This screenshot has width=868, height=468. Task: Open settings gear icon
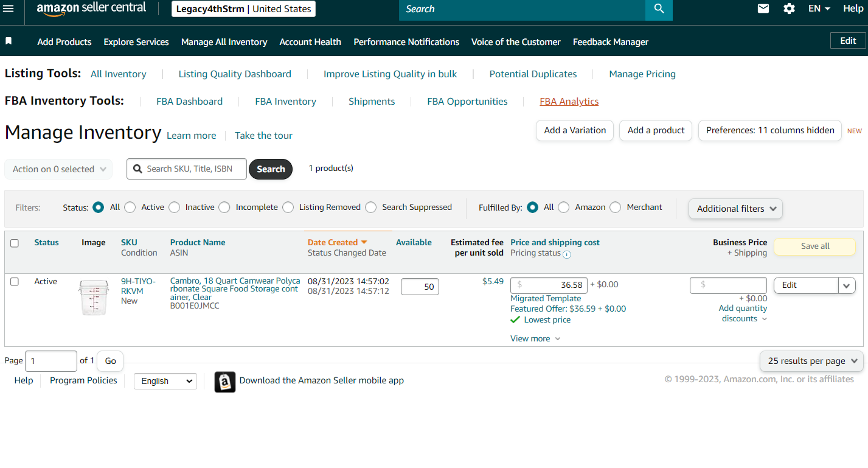(789, 9)
